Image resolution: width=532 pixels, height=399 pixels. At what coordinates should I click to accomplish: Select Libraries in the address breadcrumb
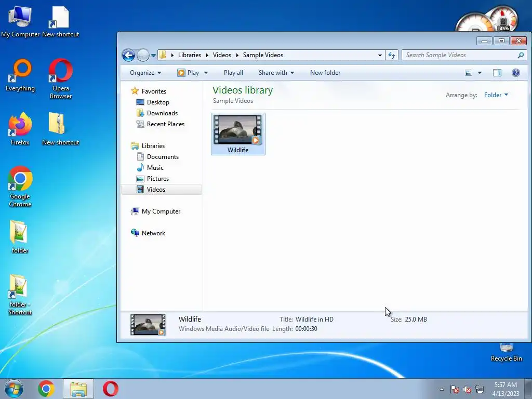coord(189,55)
